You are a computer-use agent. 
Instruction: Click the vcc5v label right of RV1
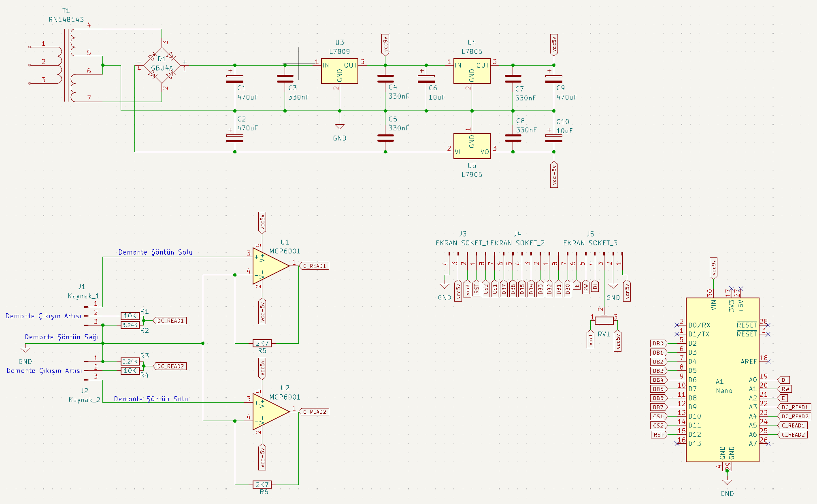tap(618, 341)
